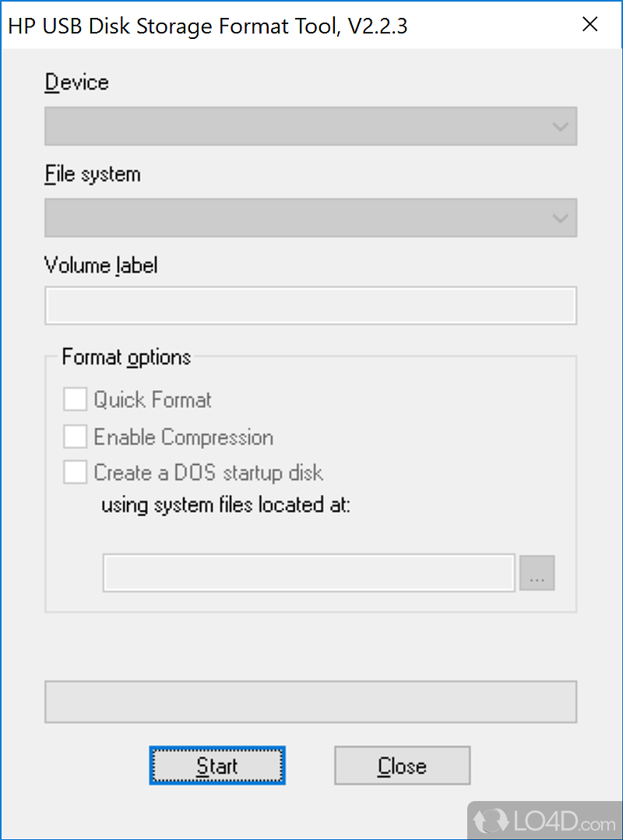Close the window with the X icon
Screen dimensions: 623x840
point(590,25)
